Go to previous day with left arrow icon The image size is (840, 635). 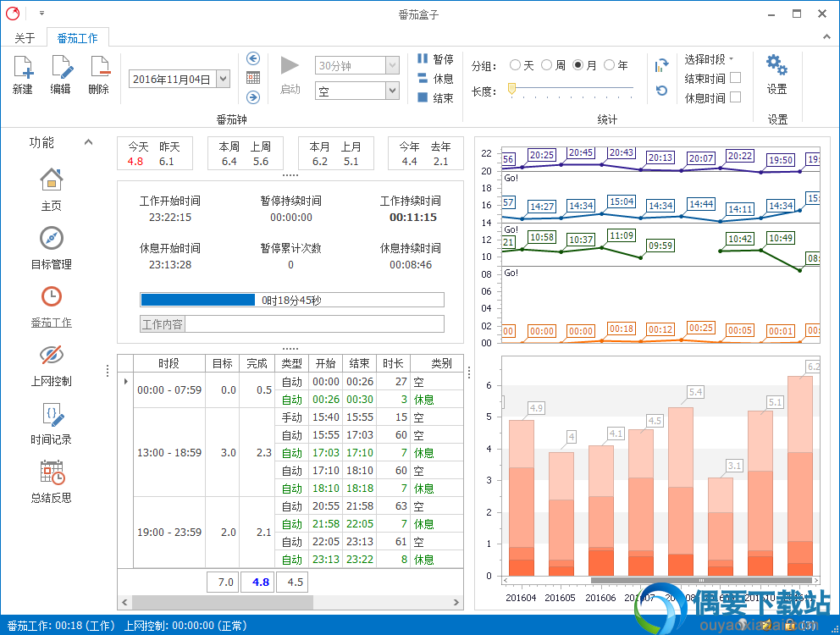[253, 58]
